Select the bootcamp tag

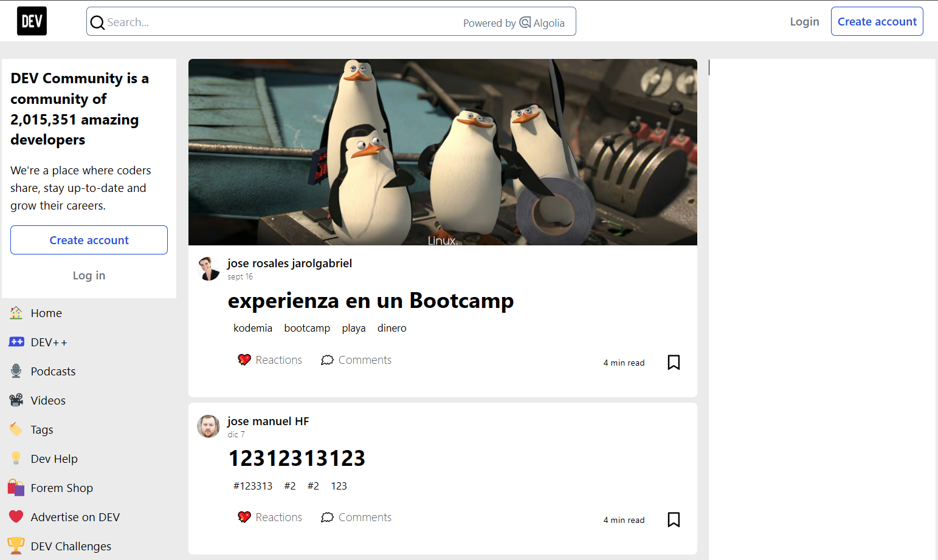point(307,328)
